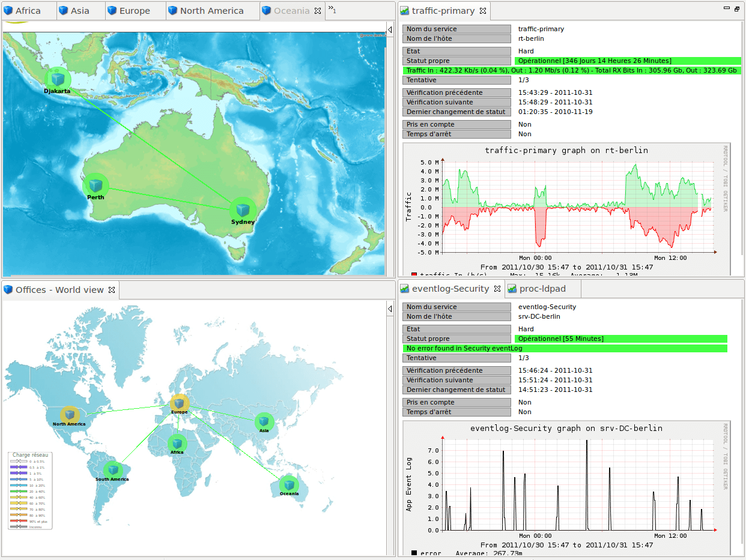The image size is (746, 560).
Task: Select the North America node on the world map
Action: (x=70, y=414)
